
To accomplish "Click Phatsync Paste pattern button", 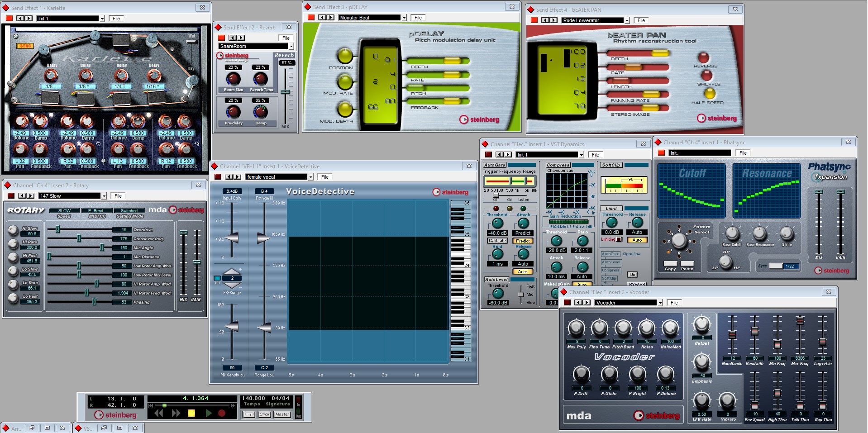I will [687, 264].
